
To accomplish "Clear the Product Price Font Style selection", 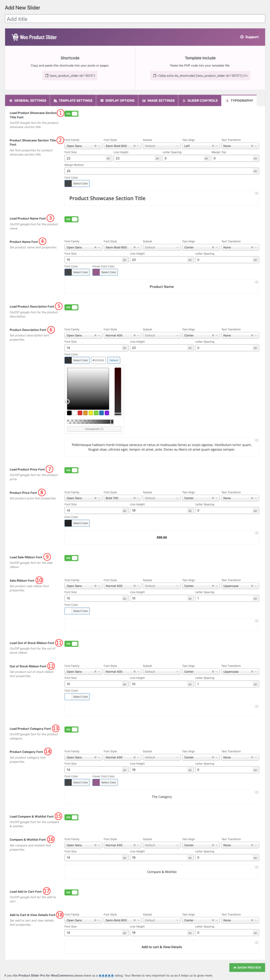I will (134, 498).
